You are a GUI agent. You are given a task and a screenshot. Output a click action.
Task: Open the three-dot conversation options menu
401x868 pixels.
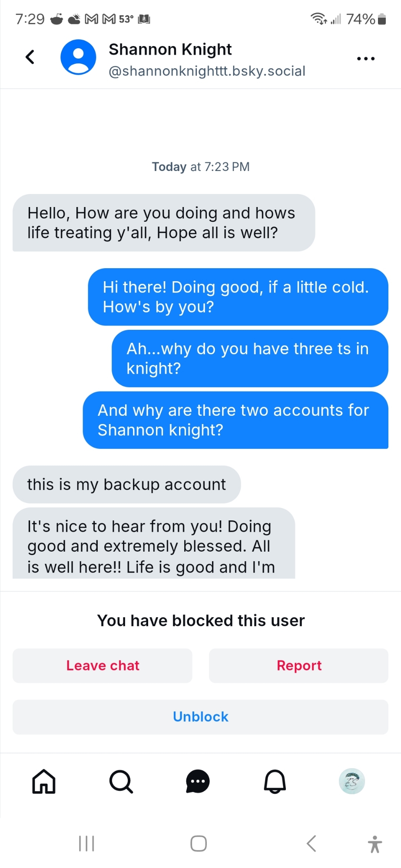pos(365,59)
